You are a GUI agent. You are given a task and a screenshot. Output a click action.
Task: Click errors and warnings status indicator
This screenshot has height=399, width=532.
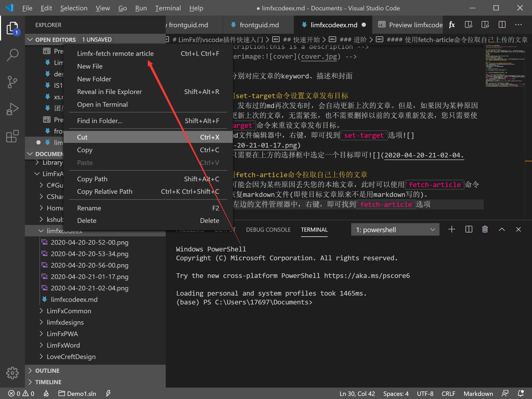pyautogui.click(x=21, y=394)
